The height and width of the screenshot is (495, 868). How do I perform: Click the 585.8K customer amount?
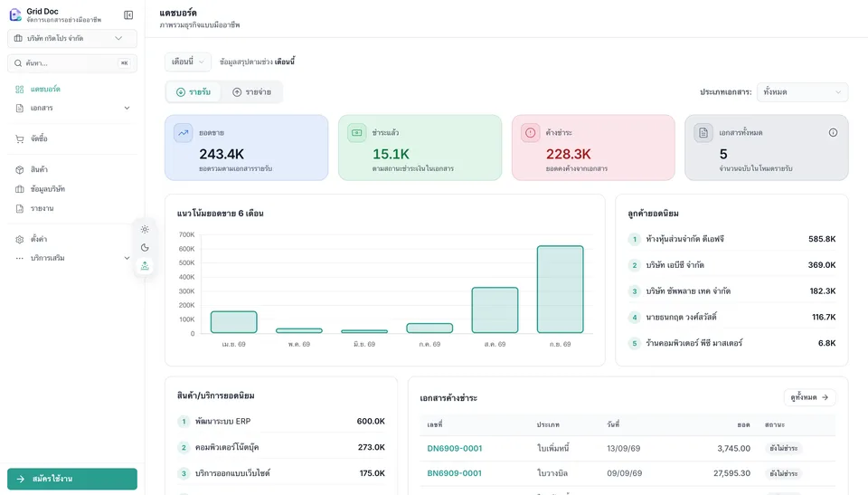point(822,239)
